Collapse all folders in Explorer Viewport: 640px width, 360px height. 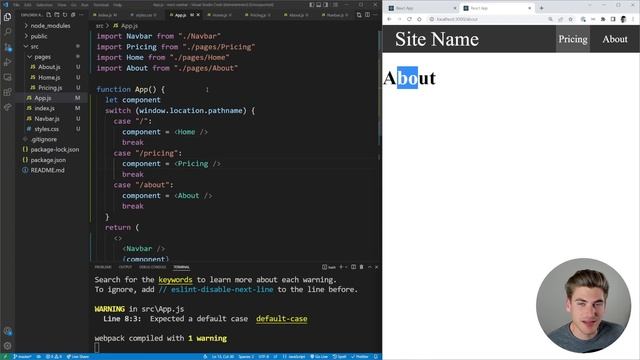73,15
